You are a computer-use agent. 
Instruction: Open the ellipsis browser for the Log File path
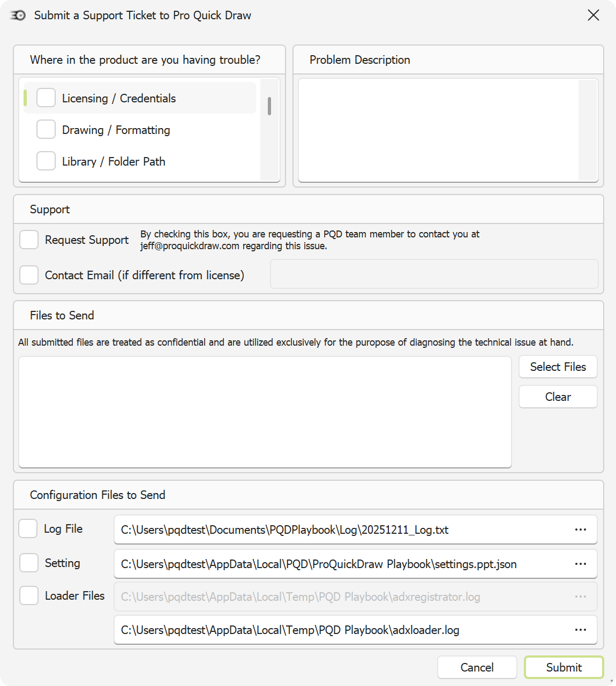(x=581, y=530)
